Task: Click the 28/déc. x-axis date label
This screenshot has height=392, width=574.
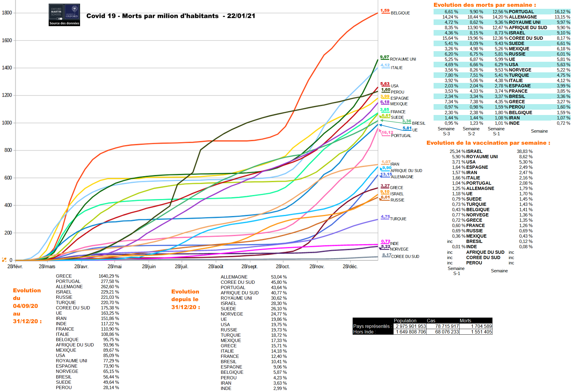Action: pyautogui.click(x=350, y=266)
